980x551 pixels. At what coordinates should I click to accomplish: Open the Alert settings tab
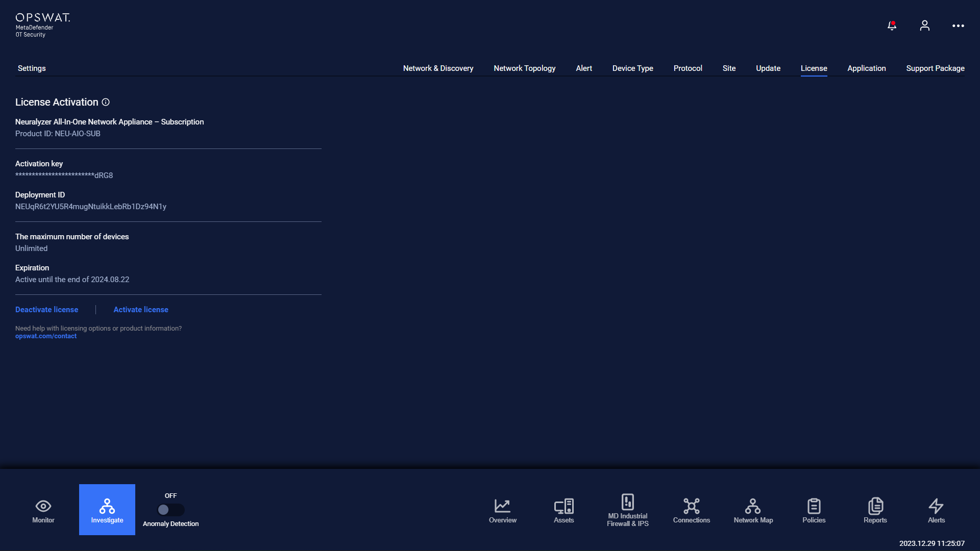coord(584,68)
